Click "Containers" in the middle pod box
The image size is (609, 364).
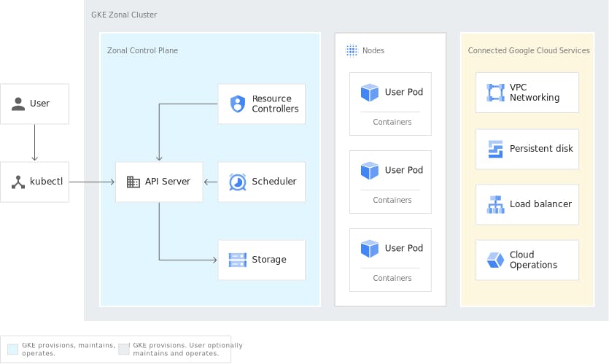(x=392, y=200)
